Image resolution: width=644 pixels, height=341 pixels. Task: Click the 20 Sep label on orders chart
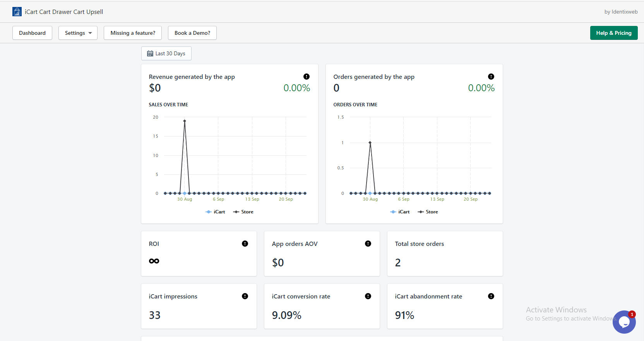tap(471, 199)
